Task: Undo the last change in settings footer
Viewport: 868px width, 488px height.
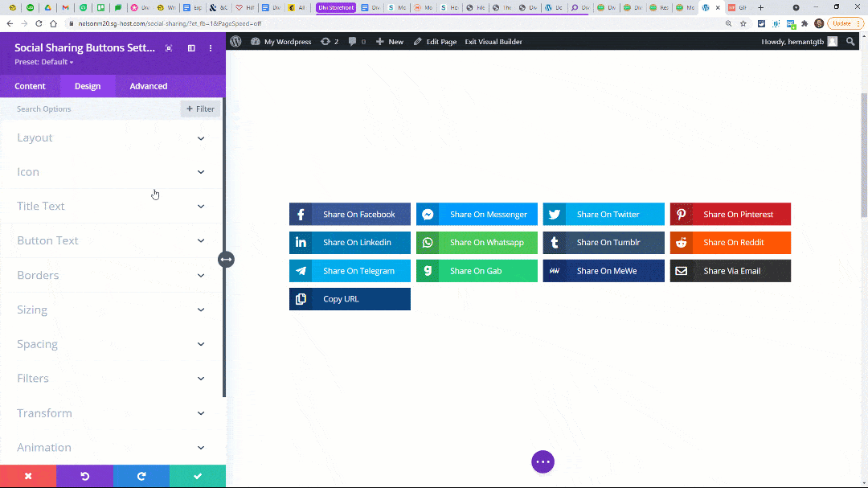Action: pos(84,477)
